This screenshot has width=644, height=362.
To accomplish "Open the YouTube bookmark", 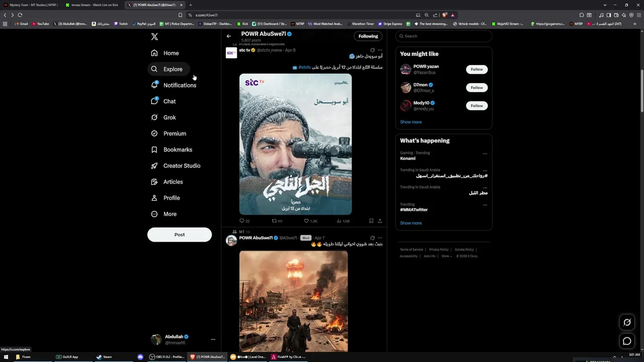I will [40, 24].
